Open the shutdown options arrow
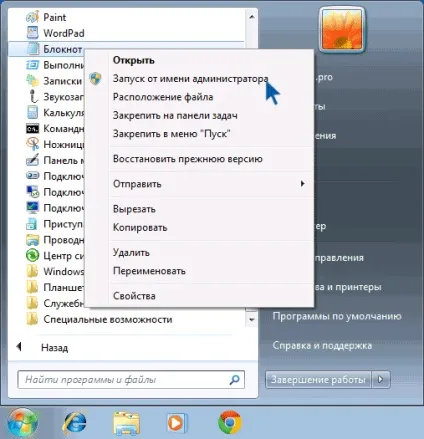The image size is (424, 439). click(x=380, y=380)
